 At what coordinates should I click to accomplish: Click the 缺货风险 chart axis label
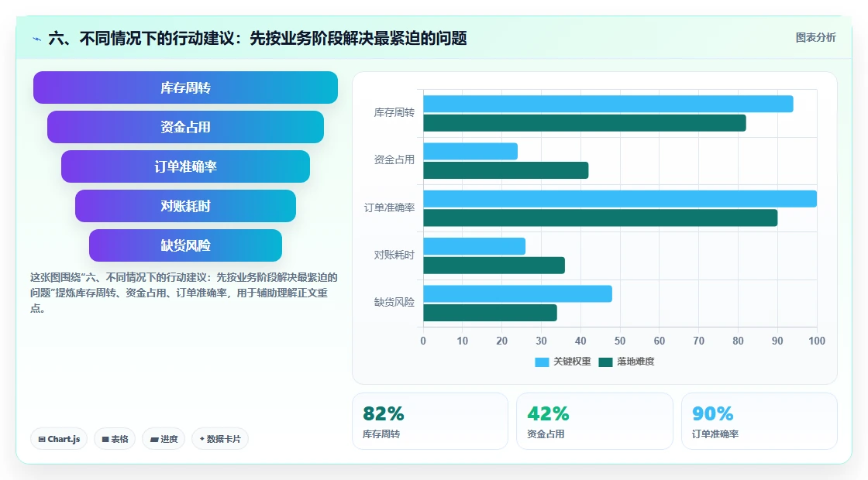pyautogui.click(x=394, y=302)
